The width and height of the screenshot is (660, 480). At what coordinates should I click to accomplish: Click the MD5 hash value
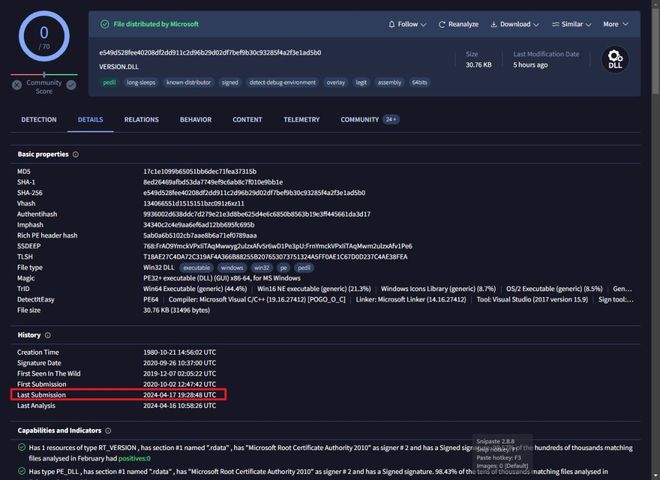coord(200,171)
